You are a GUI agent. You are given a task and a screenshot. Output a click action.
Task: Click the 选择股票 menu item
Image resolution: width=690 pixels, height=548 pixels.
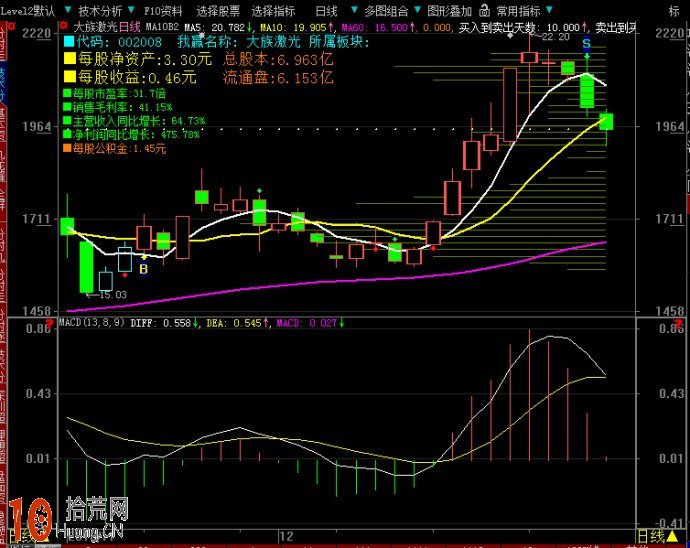tap(219, 10)
